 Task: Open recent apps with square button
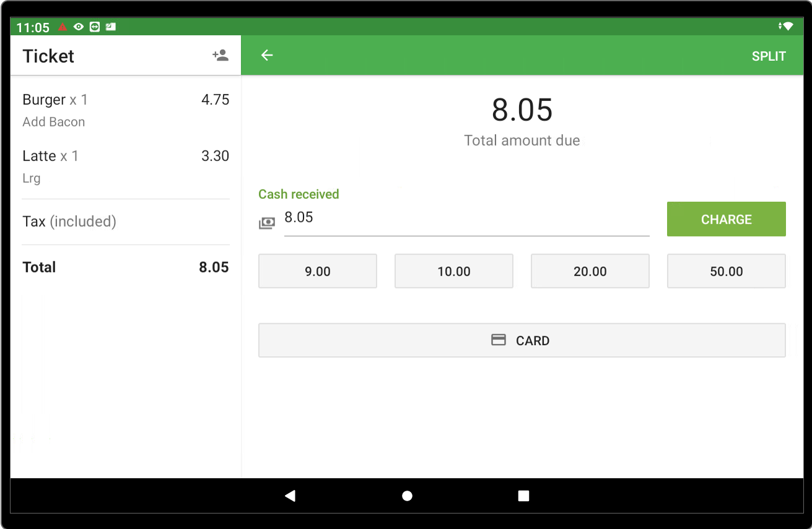point(523,496)
